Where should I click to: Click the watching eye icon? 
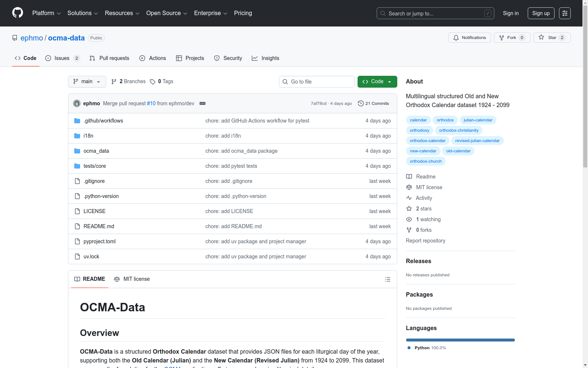(x=409, y=219)
